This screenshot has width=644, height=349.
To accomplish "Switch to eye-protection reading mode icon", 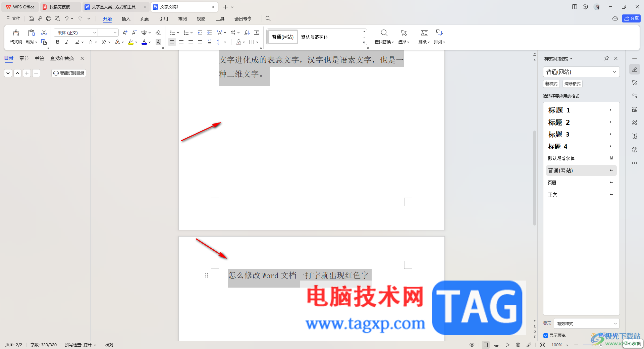I will point(472,345).
